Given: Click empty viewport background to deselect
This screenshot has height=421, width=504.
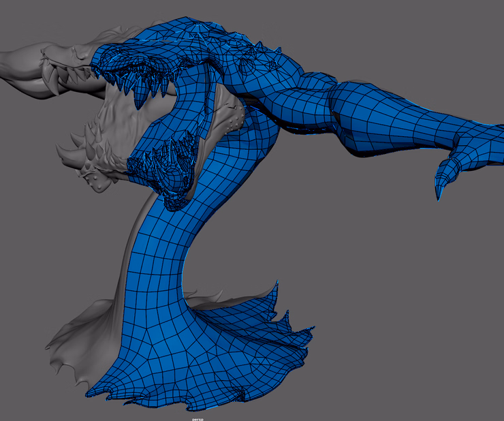Looking at the screenshot, I should 409,307.
